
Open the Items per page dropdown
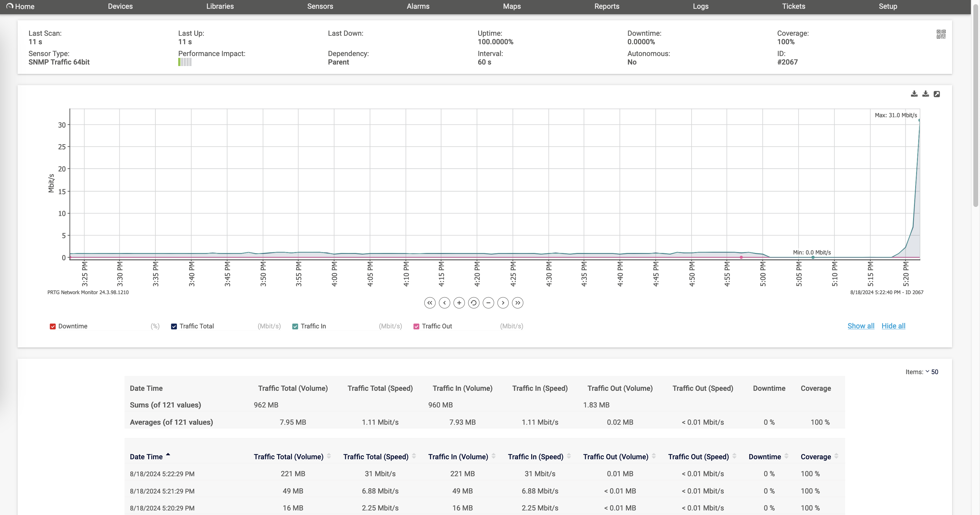[x=931, y=372]
